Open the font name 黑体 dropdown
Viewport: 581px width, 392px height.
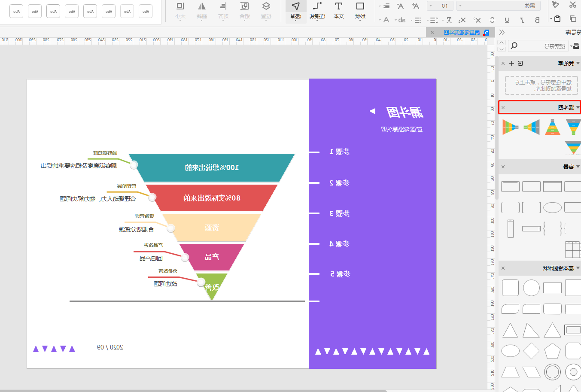(498, 6)
